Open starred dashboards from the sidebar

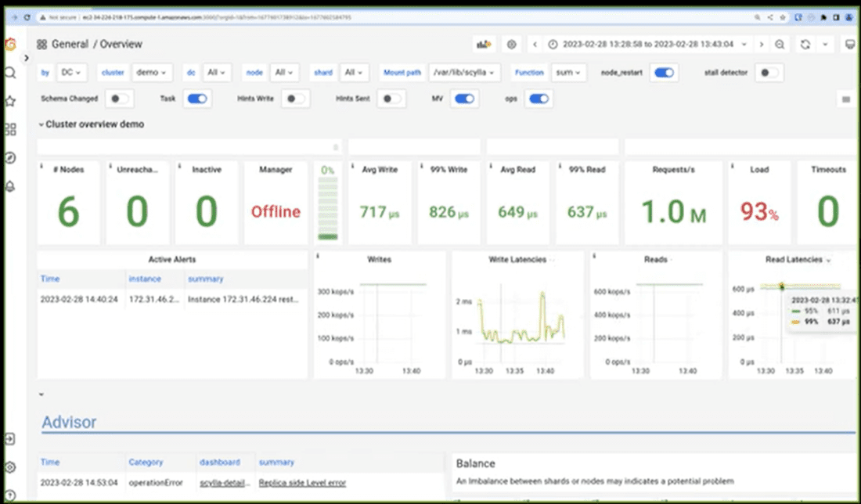point(10,101)
